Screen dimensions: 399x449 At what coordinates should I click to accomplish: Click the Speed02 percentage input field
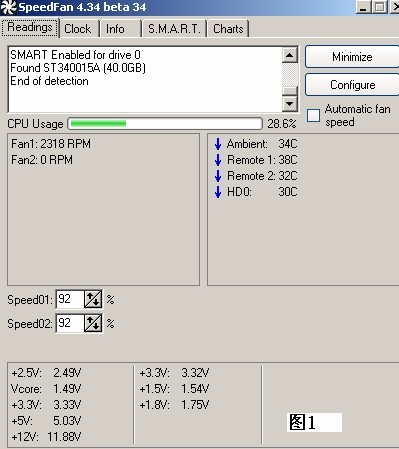click(x=70, y=323)
